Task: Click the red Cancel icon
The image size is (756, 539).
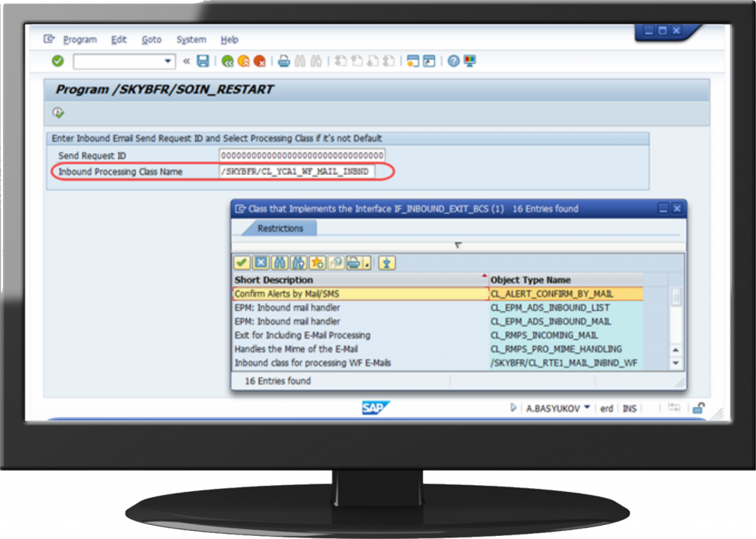Action: [x=260, y=61]
